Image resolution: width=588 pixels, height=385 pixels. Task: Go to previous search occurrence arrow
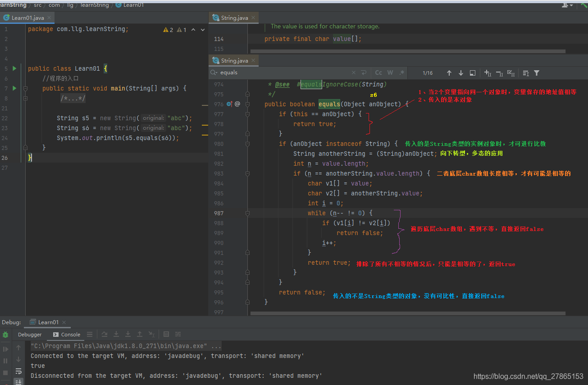tap(449, 73)
